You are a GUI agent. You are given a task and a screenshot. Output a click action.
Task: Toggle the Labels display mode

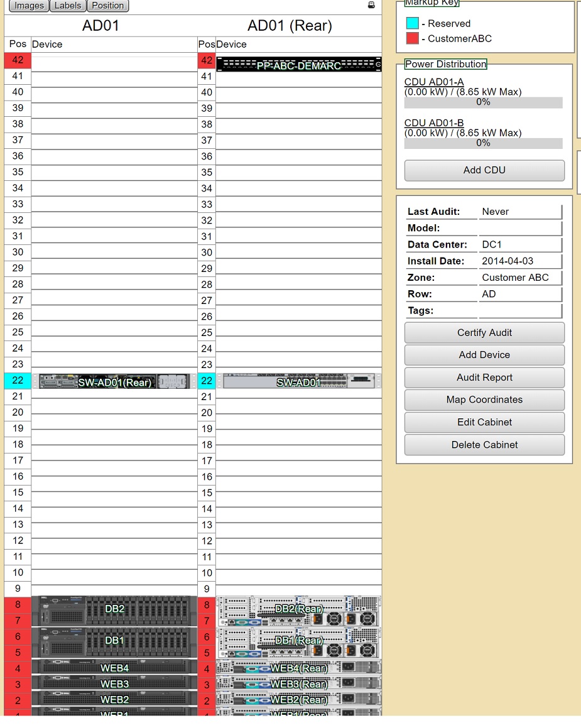67,6
